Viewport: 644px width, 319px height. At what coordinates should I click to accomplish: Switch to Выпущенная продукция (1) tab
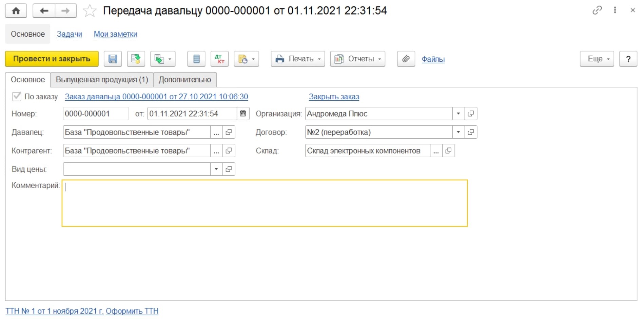pyautogui.click(x=102, y=80)
